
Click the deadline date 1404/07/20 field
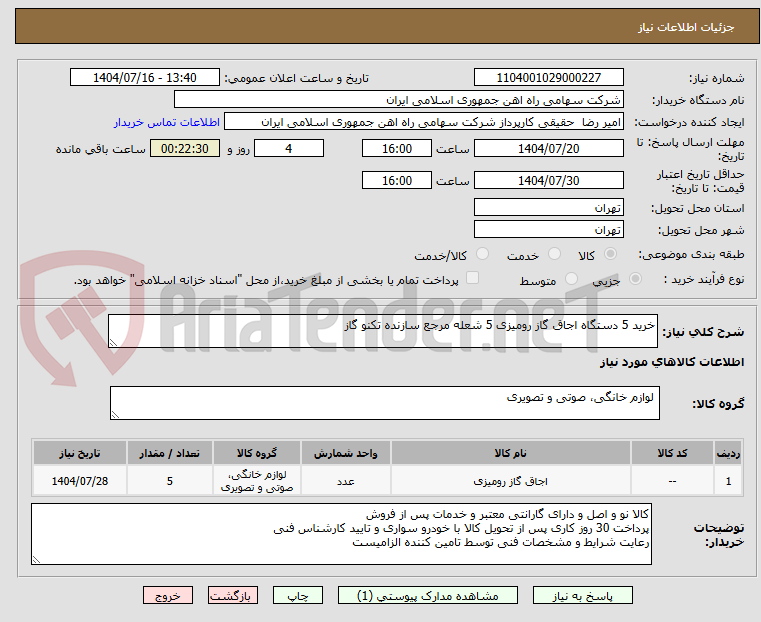[x=548, y=148]
